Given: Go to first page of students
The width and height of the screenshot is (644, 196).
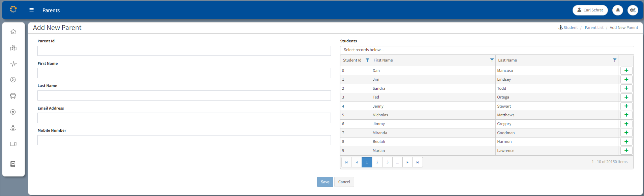Looking at the screenshot, I should 346,162.
